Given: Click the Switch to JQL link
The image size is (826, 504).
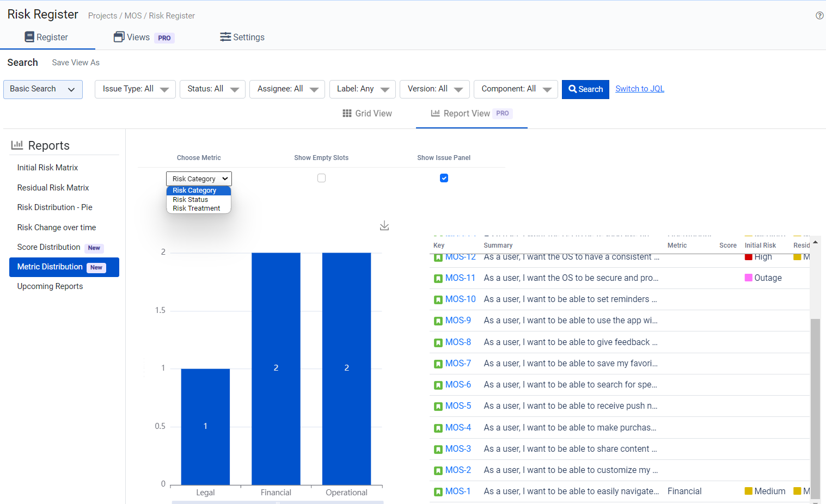Looking at the screenshot, I should 640,89.
